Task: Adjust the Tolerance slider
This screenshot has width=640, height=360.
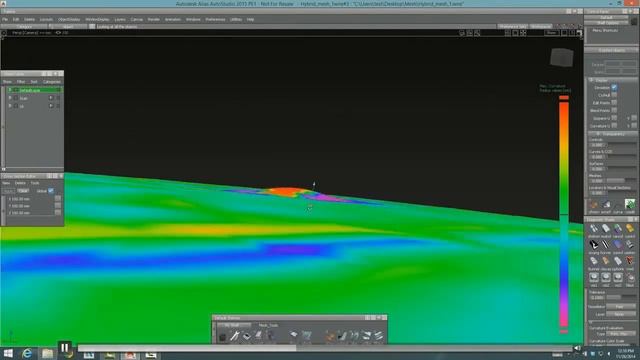Action: (x=621, y=297)
